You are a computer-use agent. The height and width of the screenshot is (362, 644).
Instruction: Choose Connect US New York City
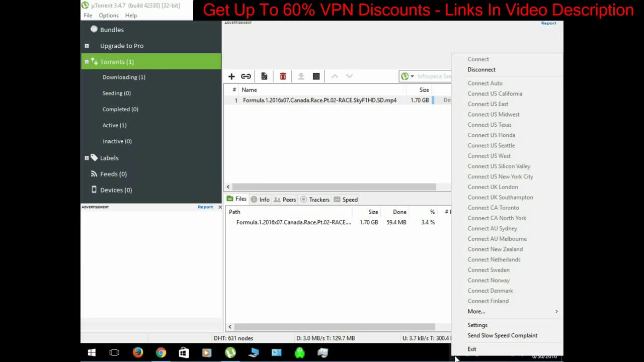tap(501, 177)
